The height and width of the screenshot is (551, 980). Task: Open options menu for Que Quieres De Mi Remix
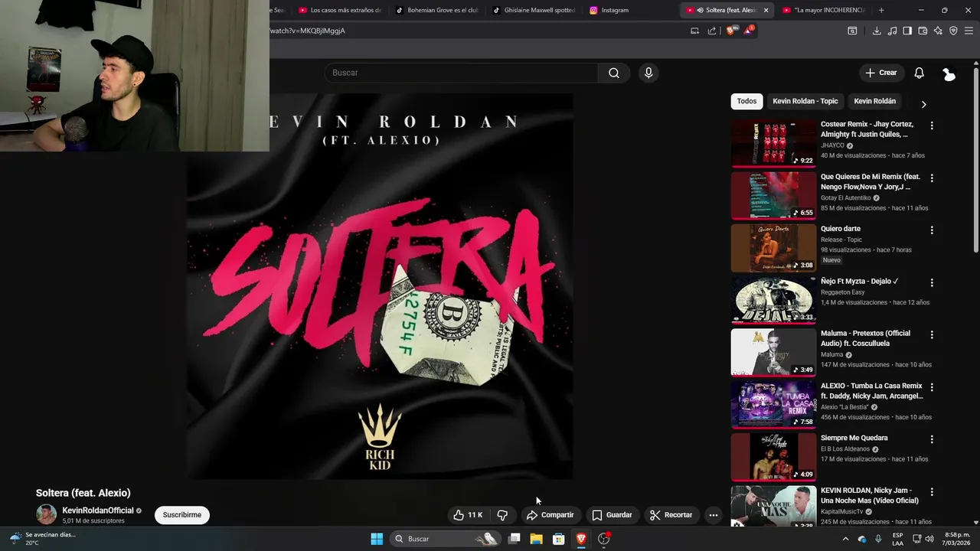pyautogui.click(x=932, y=178)
